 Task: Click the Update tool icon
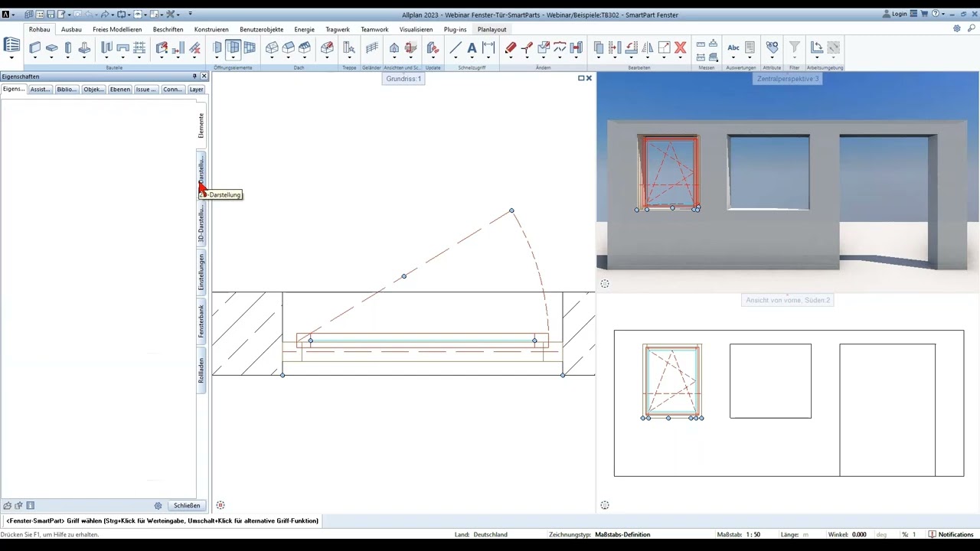433,47
